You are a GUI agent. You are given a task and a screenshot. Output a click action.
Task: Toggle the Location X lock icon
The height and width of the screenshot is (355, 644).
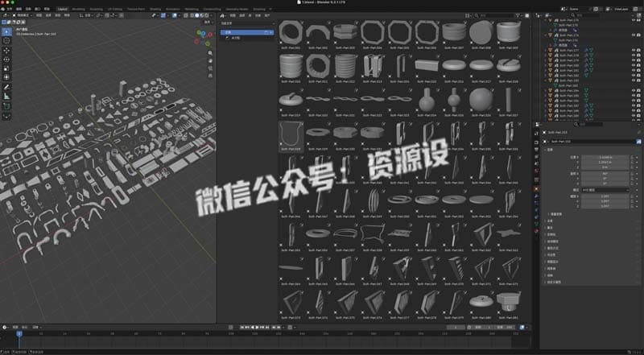(632, 157)
